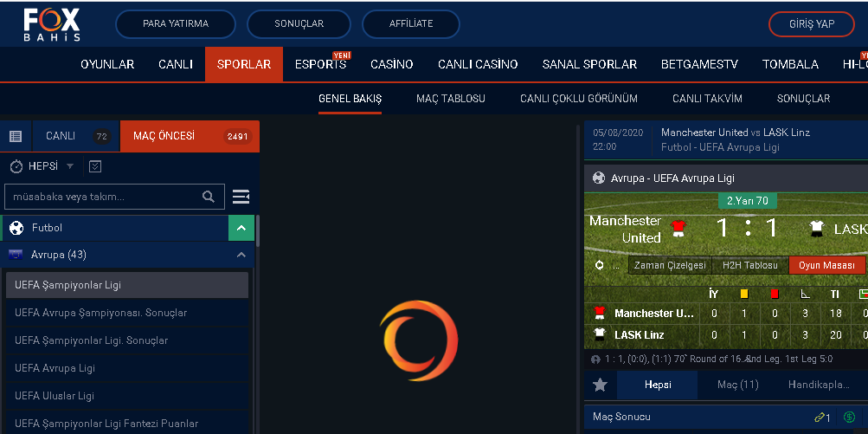Switch to GENEL BAKIŞ tab
Image resolution: width=868 pixels, height=434 pixels.
coord(350,99)
